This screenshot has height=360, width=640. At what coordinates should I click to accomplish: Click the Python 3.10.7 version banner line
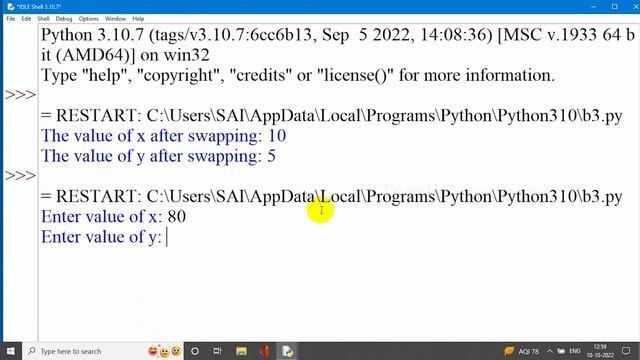pyautogui.click(x=338, y=35)
